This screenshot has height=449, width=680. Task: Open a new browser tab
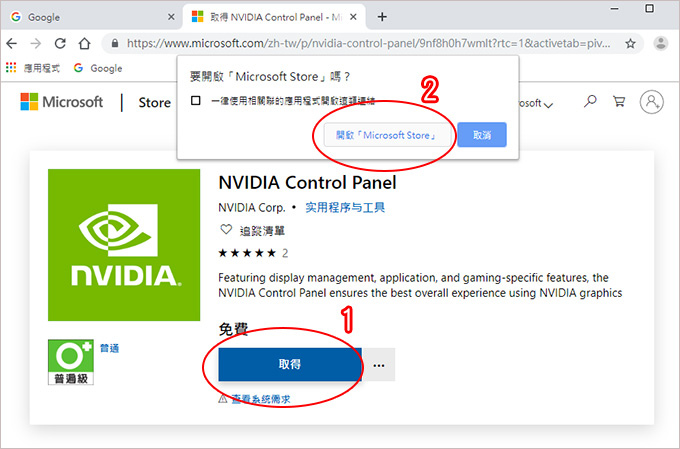click(382, 17)
